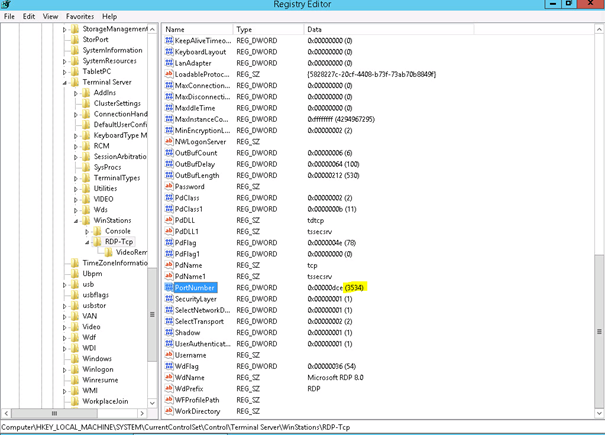This screenshot has height=435, width=605.
Task: Click the Password string value icon
Action: (x=168, y=186)
